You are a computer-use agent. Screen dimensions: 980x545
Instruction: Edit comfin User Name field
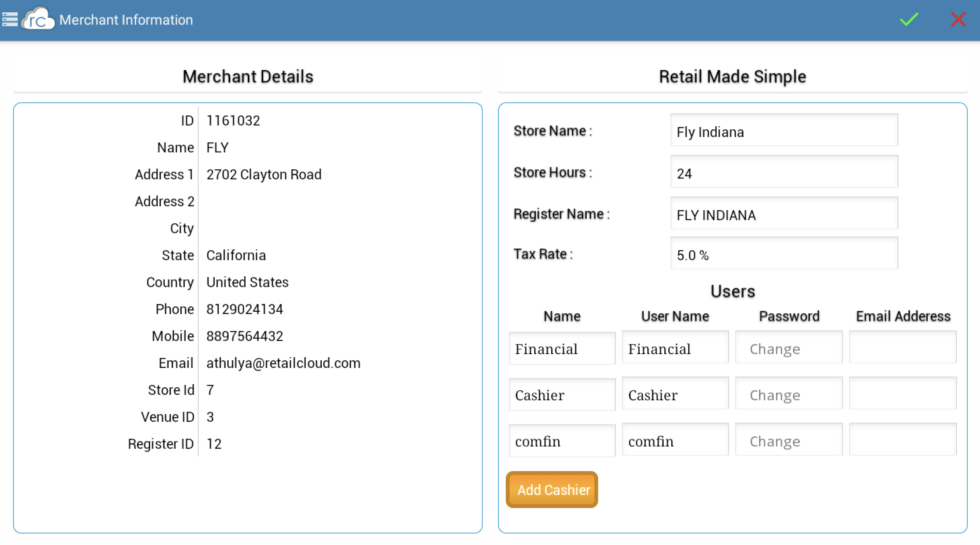tap(675, 440)
